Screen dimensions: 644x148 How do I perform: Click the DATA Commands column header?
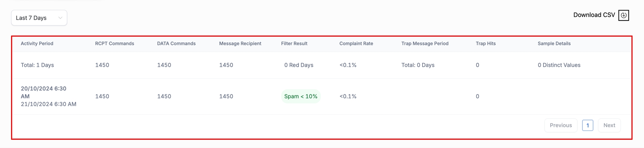(176, 43)
